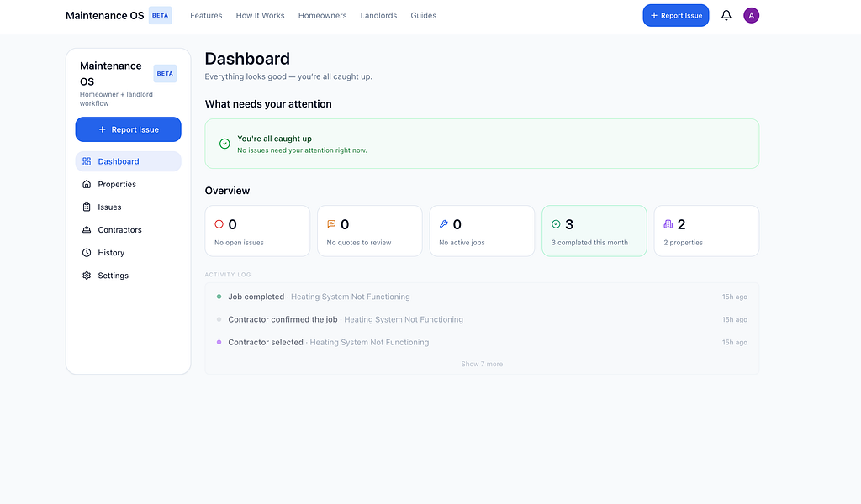
Task: Click the Overview section heading
Action: (227, 191)
